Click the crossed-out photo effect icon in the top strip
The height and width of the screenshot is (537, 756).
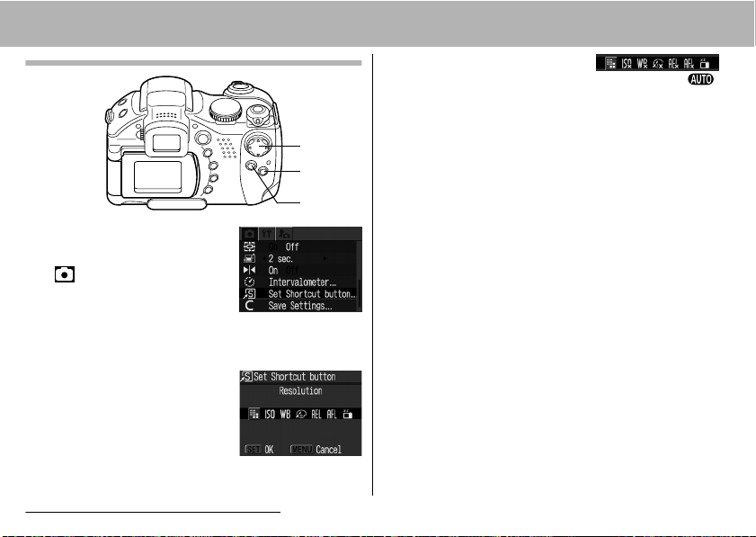click(658, 63)
